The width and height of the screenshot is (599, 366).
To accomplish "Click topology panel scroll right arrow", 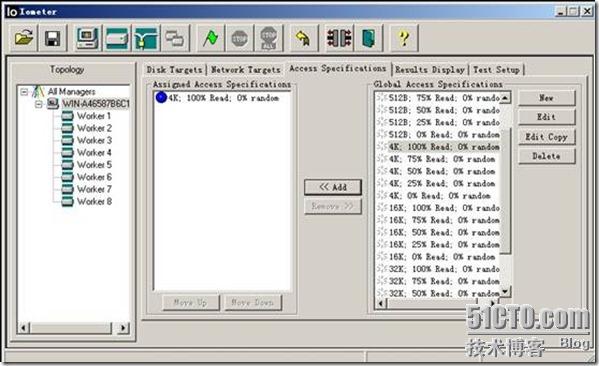I will (123, 328).
